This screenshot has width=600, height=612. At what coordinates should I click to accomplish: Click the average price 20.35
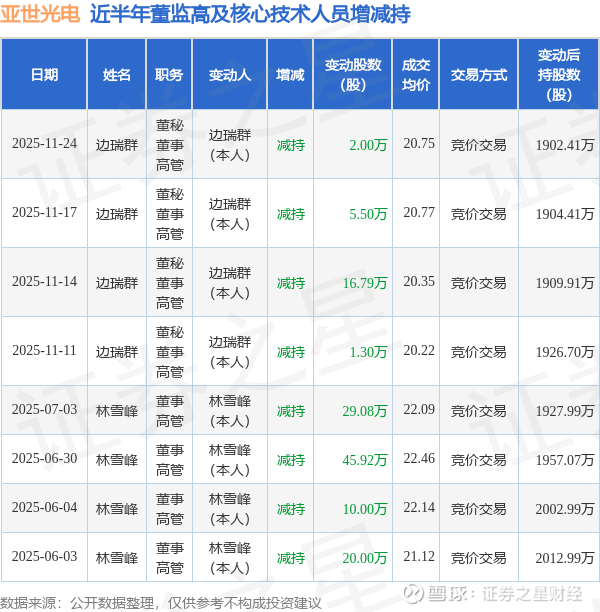(x=419, y=282)
